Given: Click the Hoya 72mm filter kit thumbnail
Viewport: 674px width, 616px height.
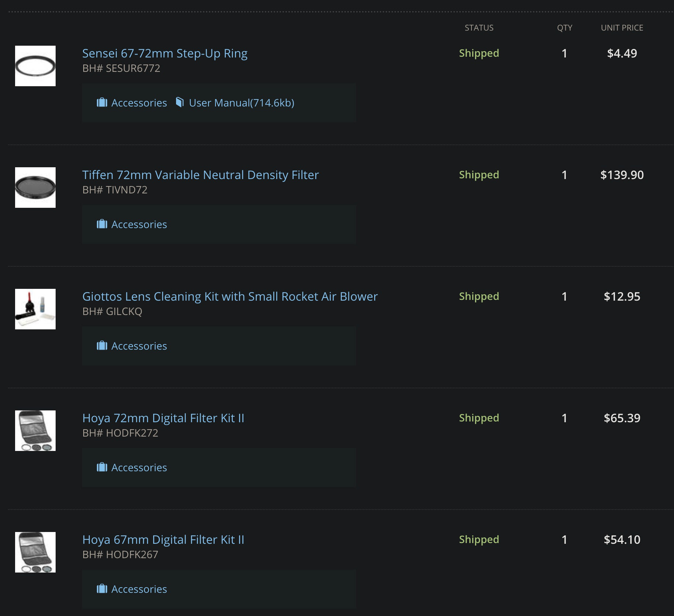Looking at the screenshot, I should click(35, 431).
